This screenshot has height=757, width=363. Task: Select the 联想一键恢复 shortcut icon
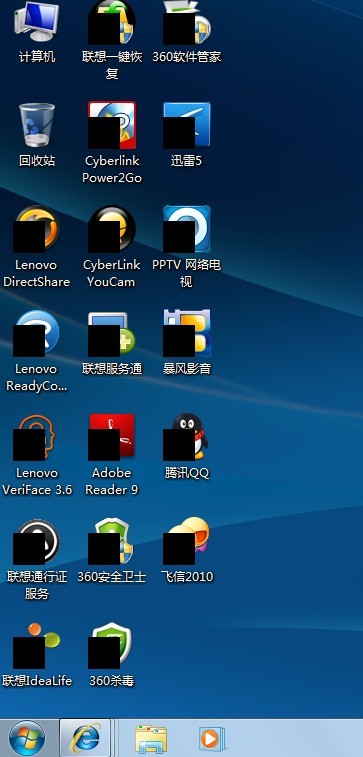tap(112, 22)
